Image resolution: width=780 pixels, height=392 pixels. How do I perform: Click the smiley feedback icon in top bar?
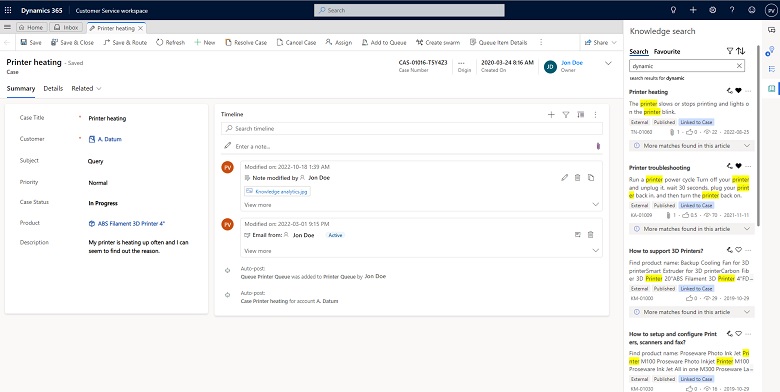[751, 10]
